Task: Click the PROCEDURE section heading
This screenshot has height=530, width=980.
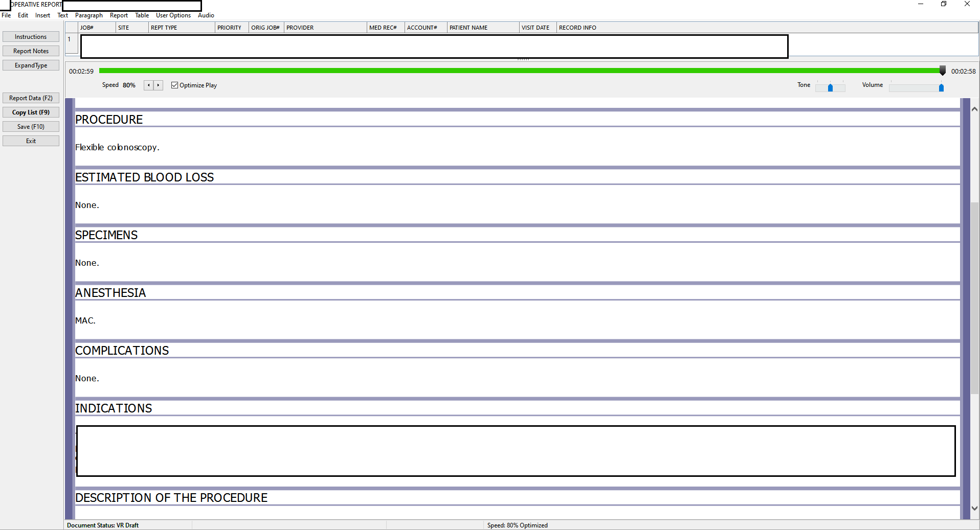Action: tap(109, 120)
